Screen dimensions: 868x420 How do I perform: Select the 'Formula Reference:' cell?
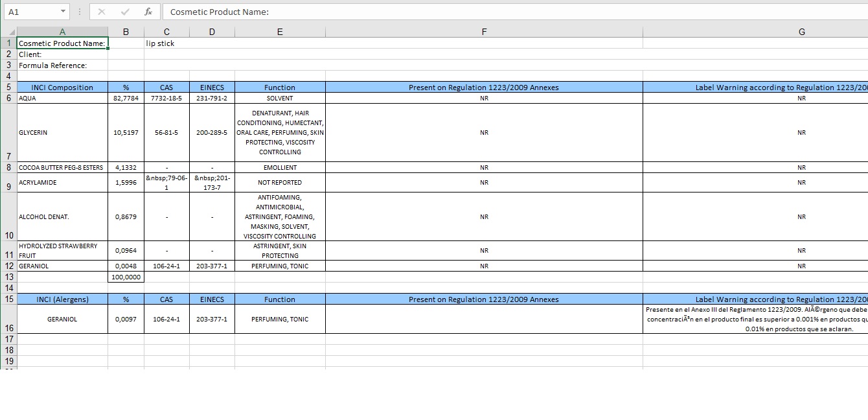tap(62, 65)
